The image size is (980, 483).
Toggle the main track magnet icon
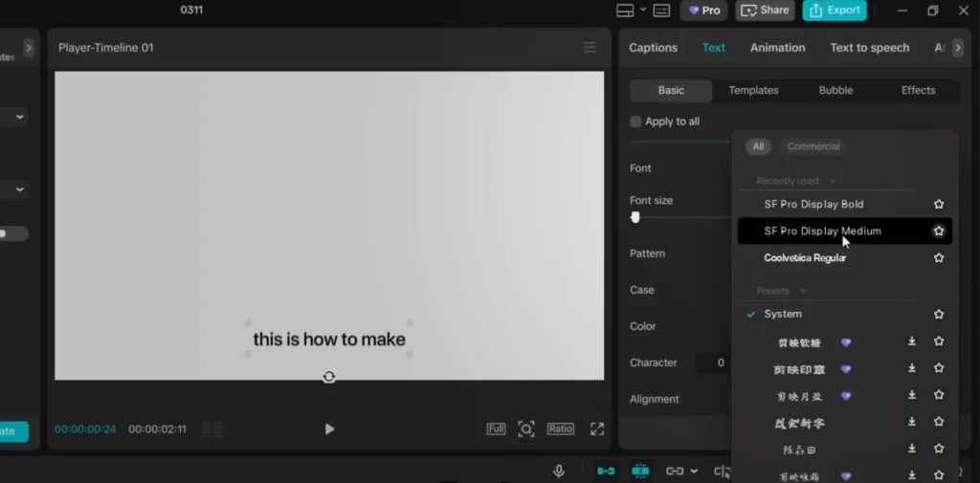pyautogui.click(x=605, y=472)
